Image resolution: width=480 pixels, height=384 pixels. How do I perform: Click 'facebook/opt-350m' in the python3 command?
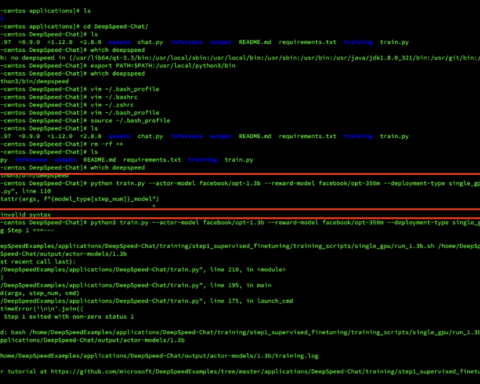tap(353, 222)
